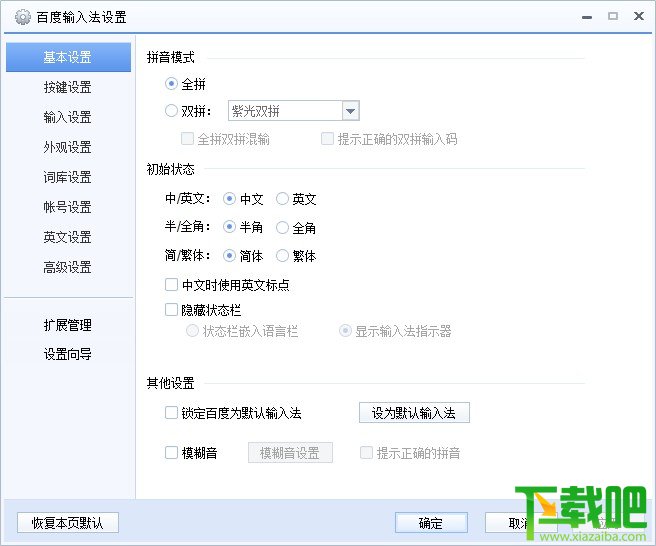Click 设为默认输入法 button
This screenshot has height=546, width=656.
(414, 413)
